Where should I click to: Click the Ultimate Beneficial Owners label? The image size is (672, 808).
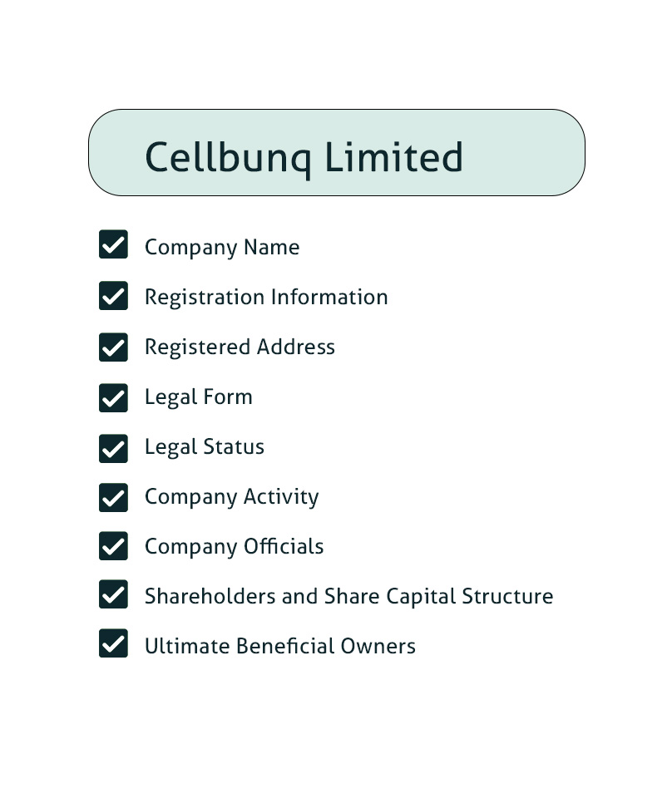click(x=280, y=646)
